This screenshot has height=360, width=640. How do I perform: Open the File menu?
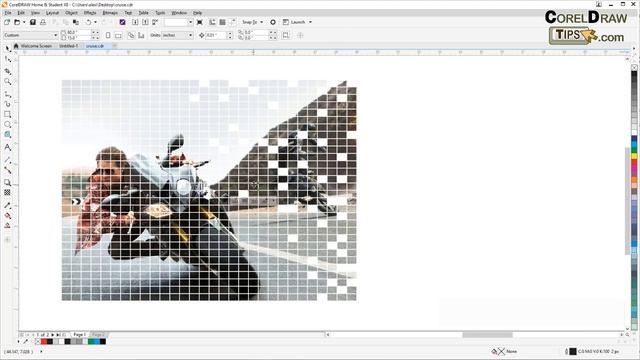pos(8,13)
